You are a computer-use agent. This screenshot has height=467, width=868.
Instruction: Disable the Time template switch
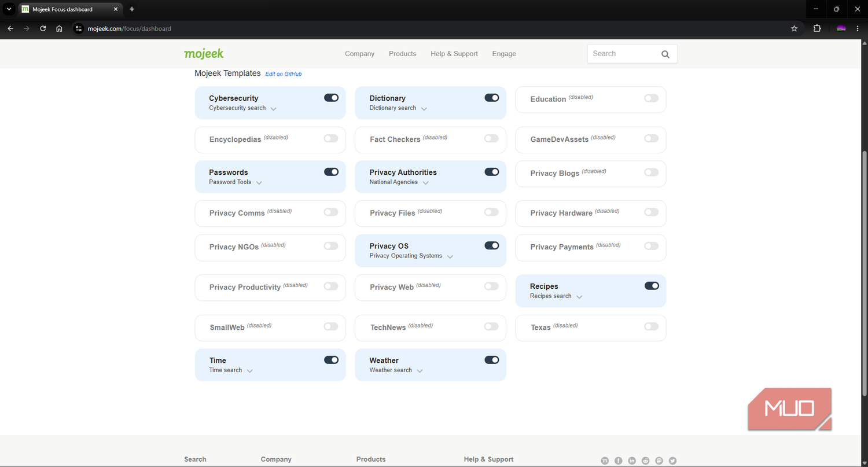[332, 360]
